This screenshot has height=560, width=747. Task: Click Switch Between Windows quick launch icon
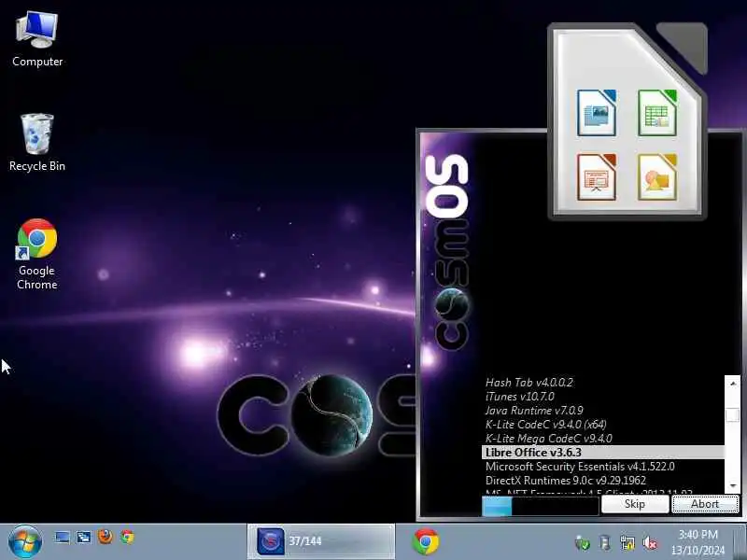84,538
